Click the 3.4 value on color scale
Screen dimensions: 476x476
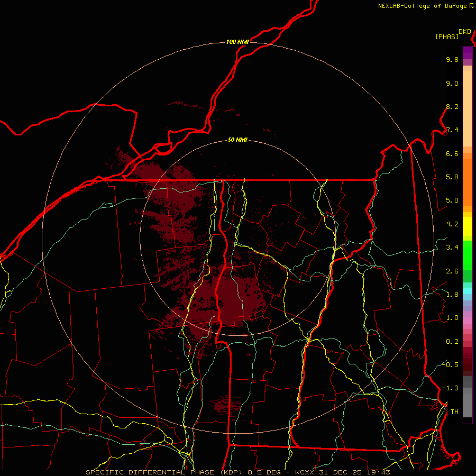coord(452,248)
